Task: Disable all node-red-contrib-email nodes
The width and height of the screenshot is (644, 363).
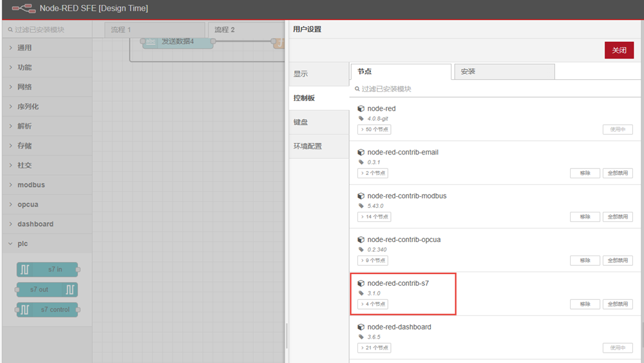Action: click(x=618, y=173)
